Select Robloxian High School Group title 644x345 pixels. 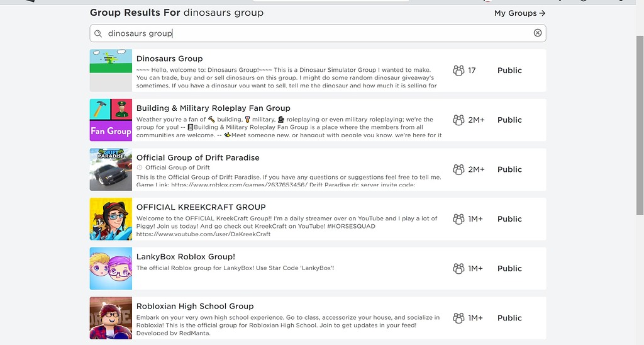pos(195,306)
